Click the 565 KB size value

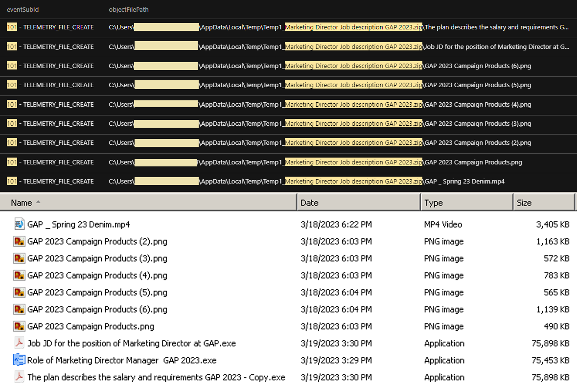click(x=557, y=292)
